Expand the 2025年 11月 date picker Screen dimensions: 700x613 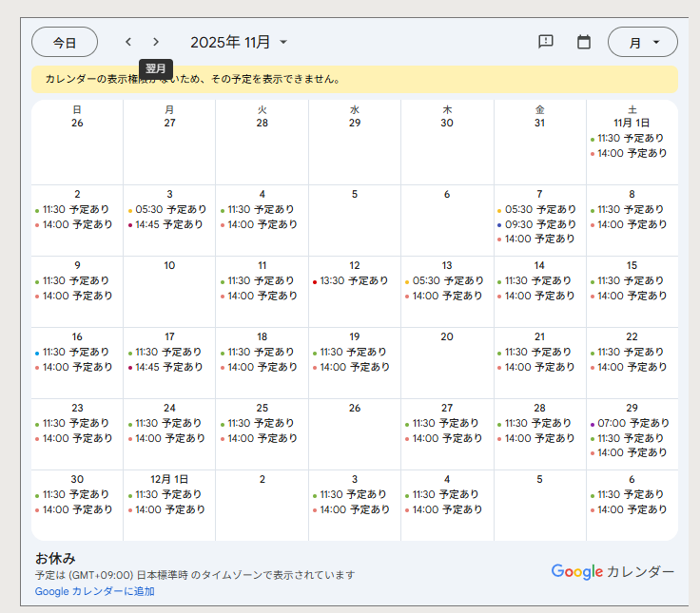(x=239, y=42)
